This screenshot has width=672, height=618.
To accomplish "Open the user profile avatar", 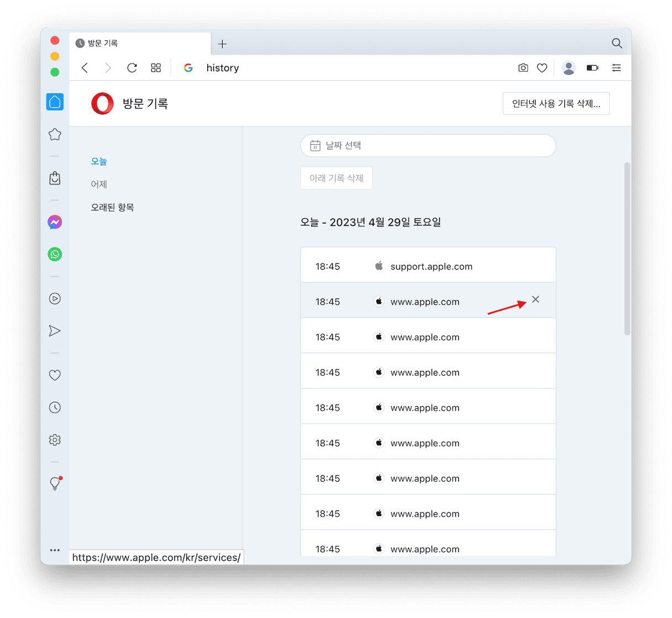I will coord(569,68).
